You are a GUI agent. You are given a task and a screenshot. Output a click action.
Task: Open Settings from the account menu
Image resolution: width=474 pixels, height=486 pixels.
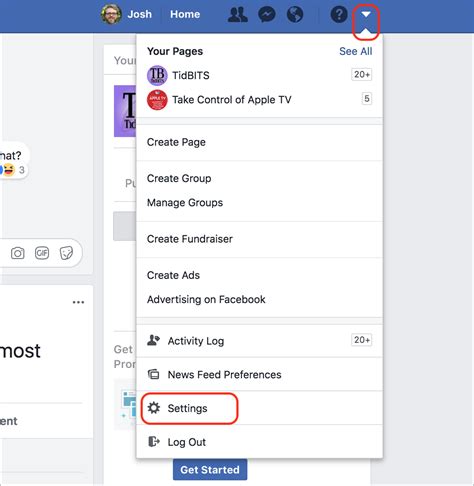[259, 408]
